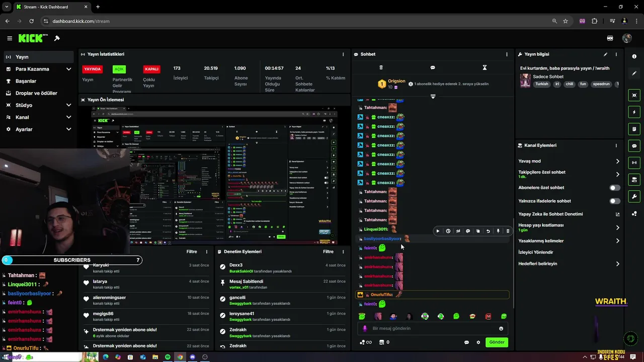Click the Dexx3 moderation entry

tap(283, 267)
